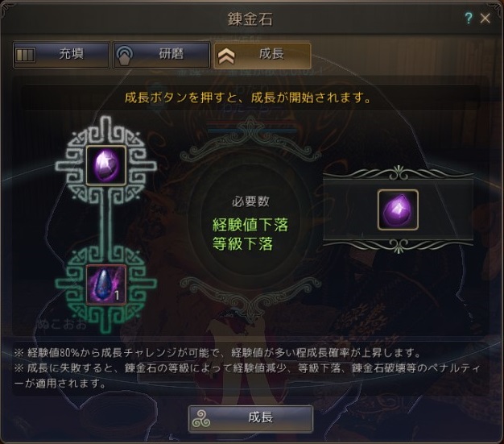Click the purple gem in the result slot

tap(398, 210)
